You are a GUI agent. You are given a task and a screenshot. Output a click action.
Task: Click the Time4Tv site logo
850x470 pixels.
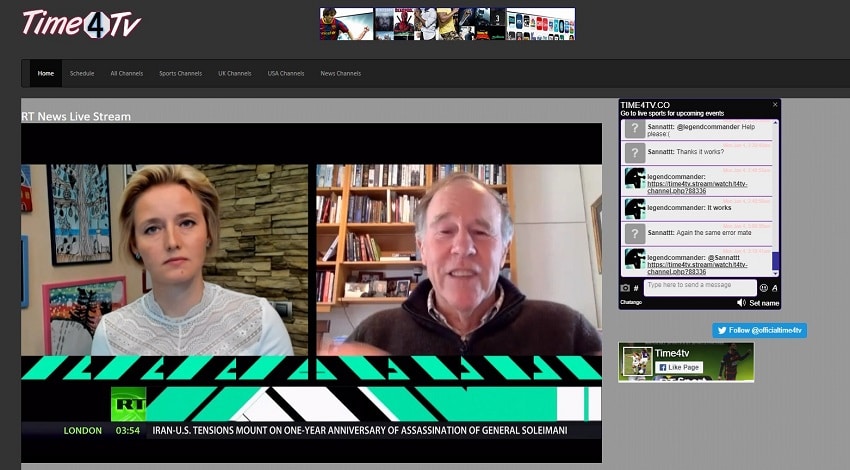[x=81, y=24]
